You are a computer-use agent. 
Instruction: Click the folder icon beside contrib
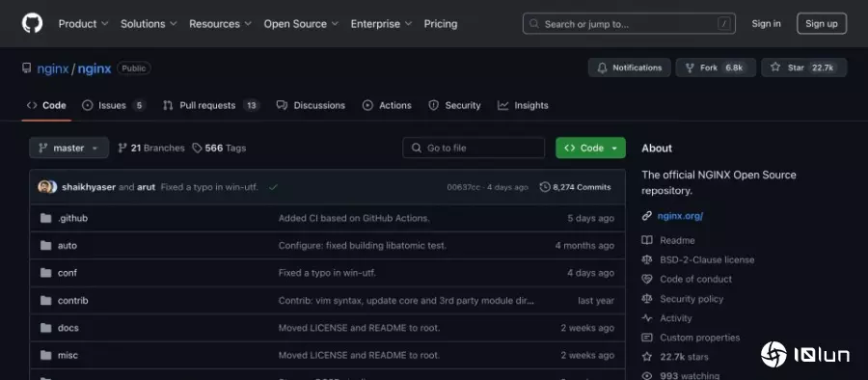pos(46,301)
